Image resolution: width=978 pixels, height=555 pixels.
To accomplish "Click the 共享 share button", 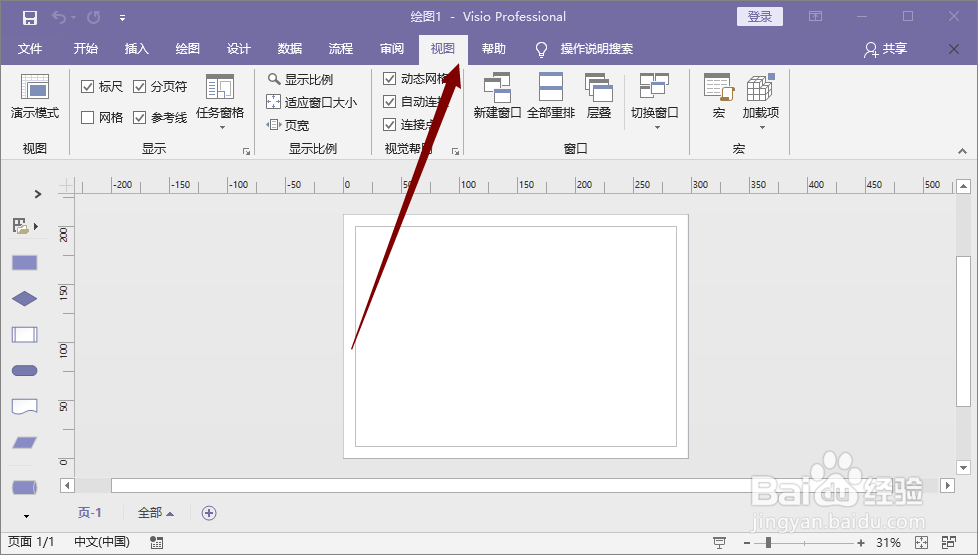I will [x=886, y=49].
